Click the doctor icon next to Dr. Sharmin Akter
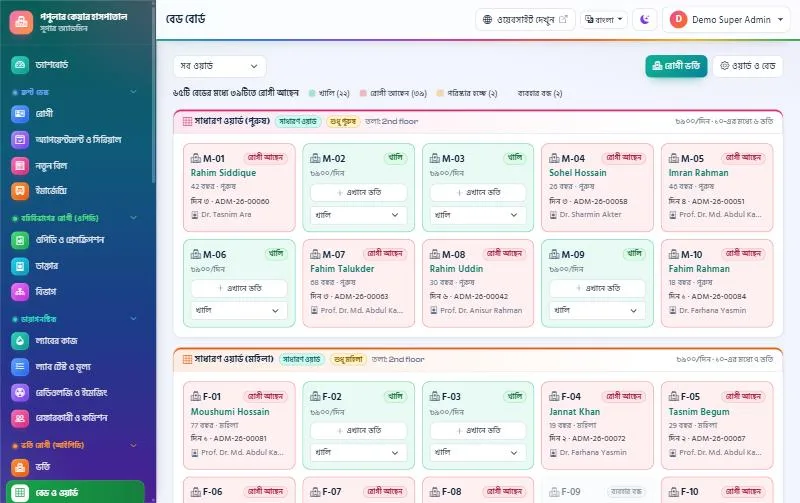 (553, 215)
